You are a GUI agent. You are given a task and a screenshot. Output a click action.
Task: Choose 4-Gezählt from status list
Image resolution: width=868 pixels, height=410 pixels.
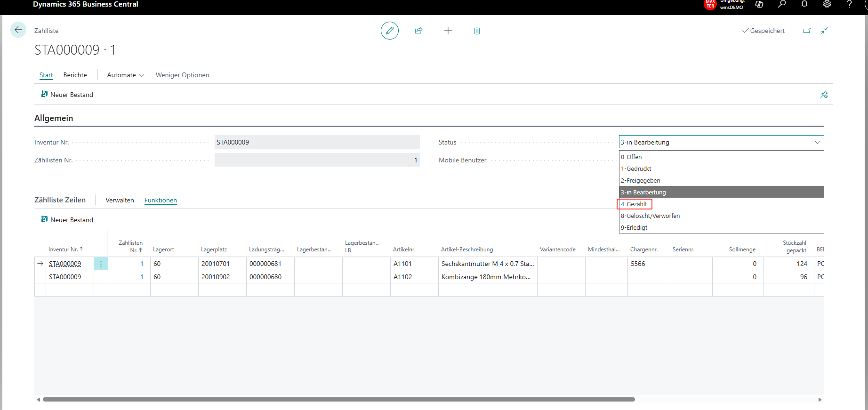point(721,204)
